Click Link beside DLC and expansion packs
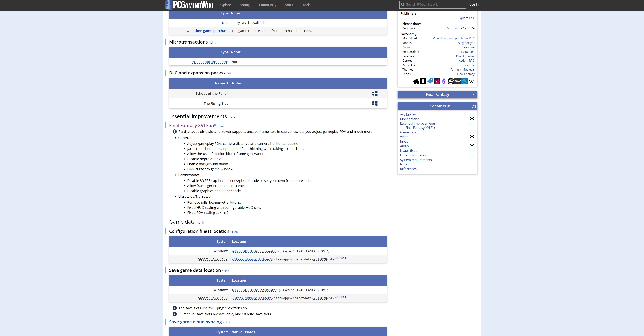 click(x=228, y=73)
